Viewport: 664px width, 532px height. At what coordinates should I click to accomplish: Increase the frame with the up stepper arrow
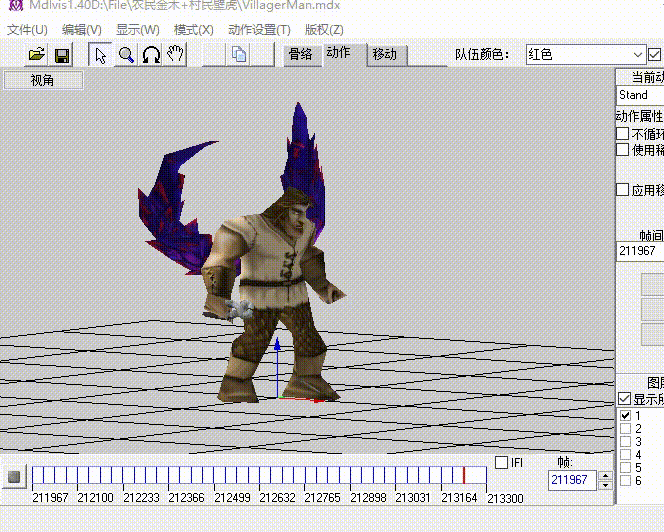[x=606, y=476]
